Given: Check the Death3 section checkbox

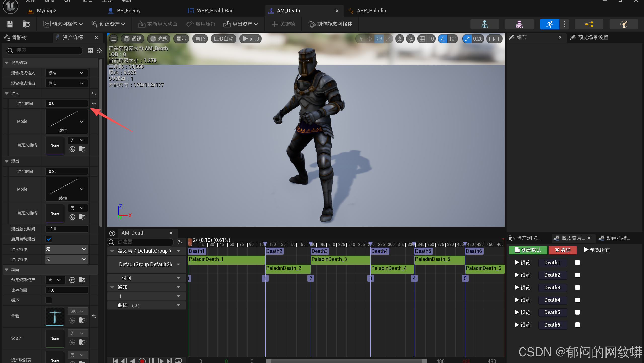Looking at the screenshot, I should pyautogui.click(x=577, y=288).
